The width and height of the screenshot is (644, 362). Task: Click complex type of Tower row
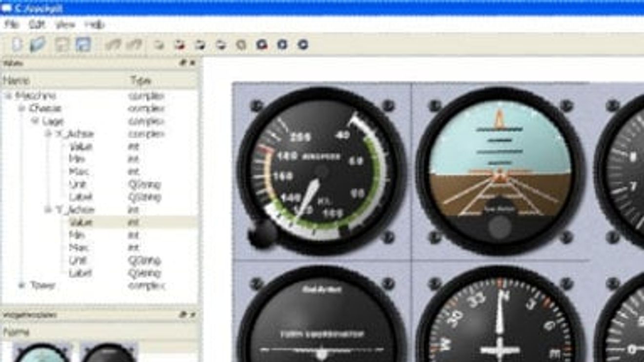pyautogui.click(x=146, y=285)
